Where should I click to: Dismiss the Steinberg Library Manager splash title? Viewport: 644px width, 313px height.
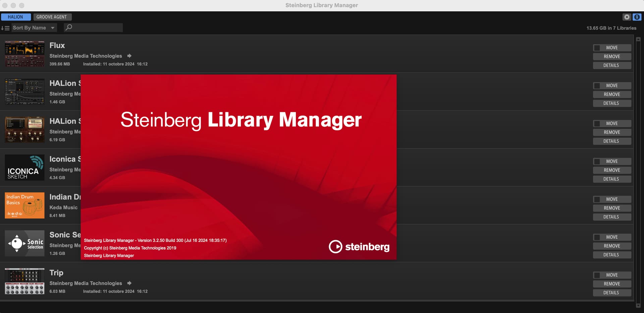point(241,120)
